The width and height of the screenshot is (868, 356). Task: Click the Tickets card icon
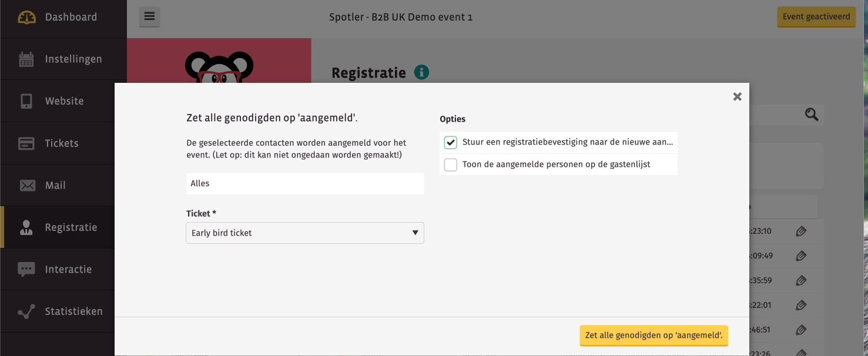coord(26,143)
